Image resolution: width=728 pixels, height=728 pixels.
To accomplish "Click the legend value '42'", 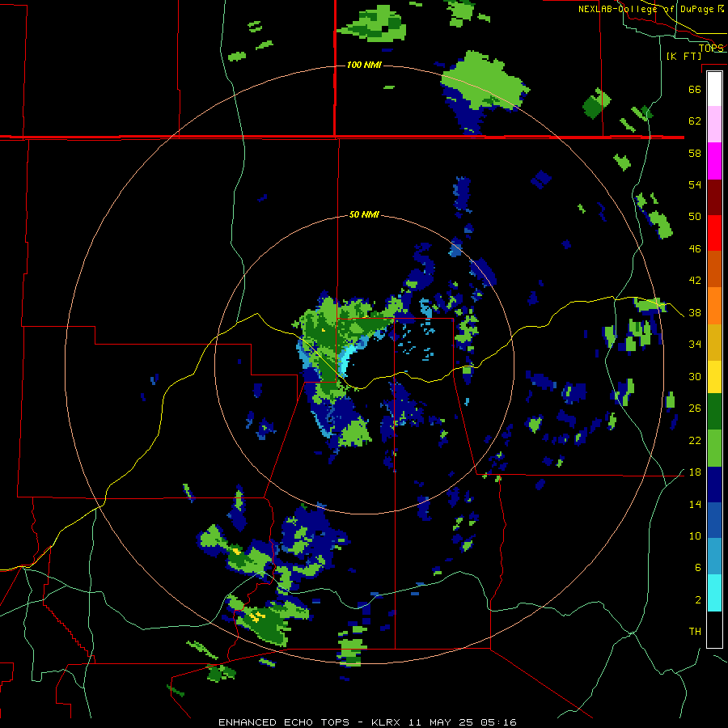I will [x=695, y=280].
